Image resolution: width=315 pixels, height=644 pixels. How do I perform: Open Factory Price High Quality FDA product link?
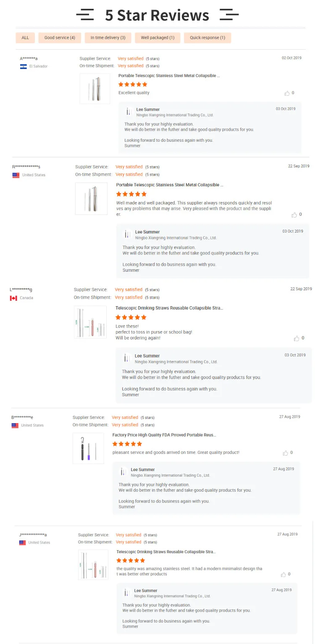pyautogui.click(x=164, y=435)
